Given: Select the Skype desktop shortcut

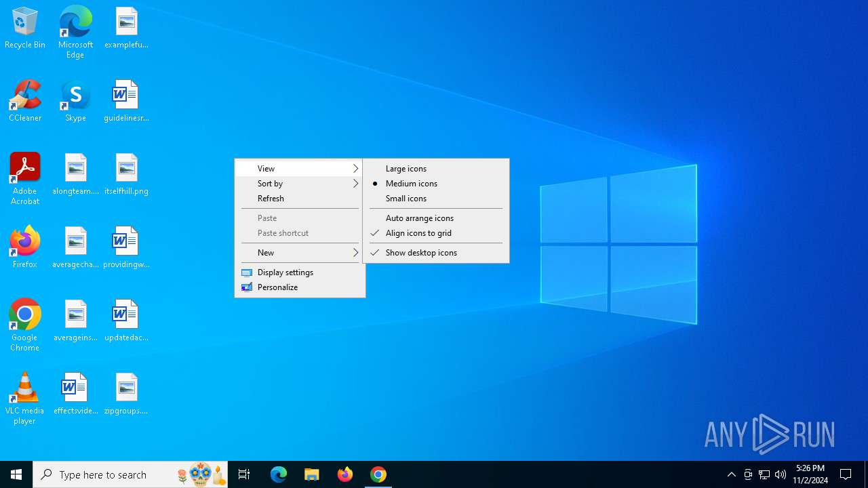Looking at the screenshot, I should [75, 102].
